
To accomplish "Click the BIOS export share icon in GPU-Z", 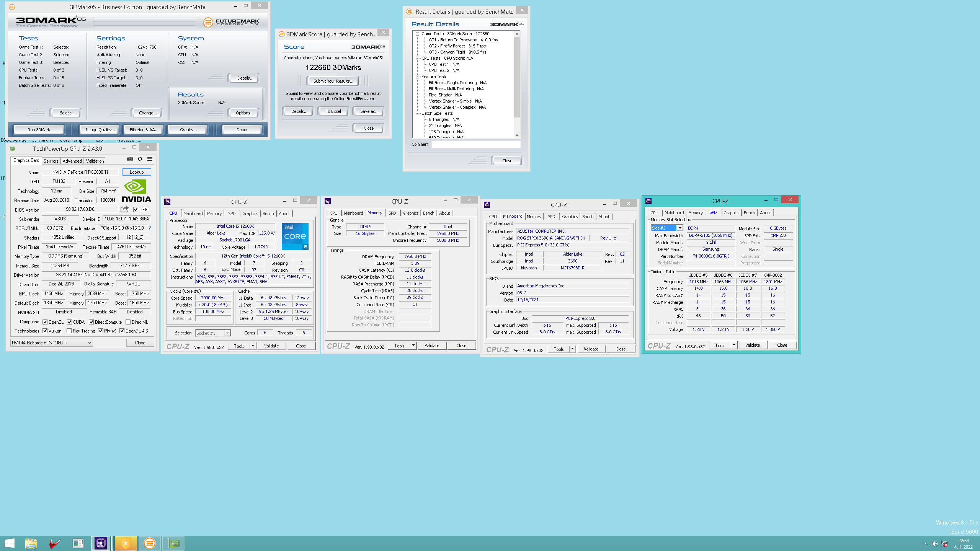I will tap(124, 209).
